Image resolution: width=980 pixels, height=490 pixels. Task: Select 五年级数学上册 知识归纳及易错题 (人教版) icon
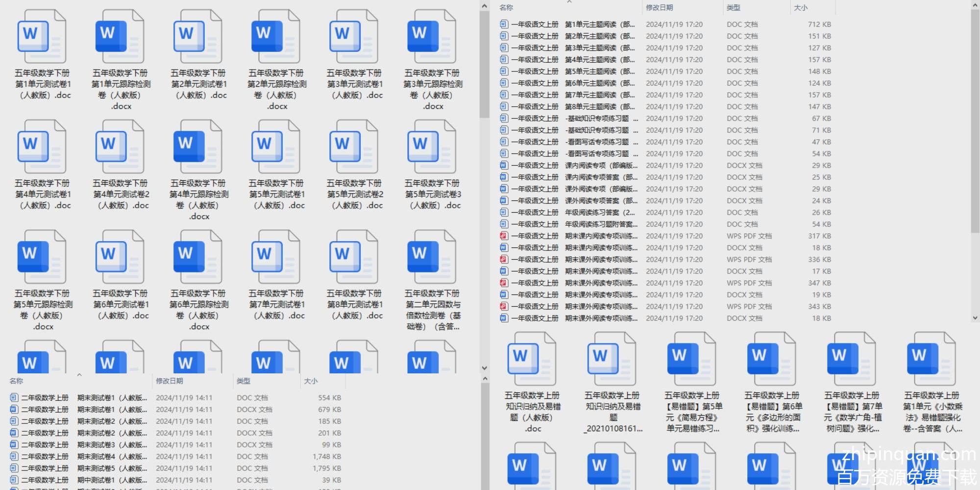(x=532, y=360)
